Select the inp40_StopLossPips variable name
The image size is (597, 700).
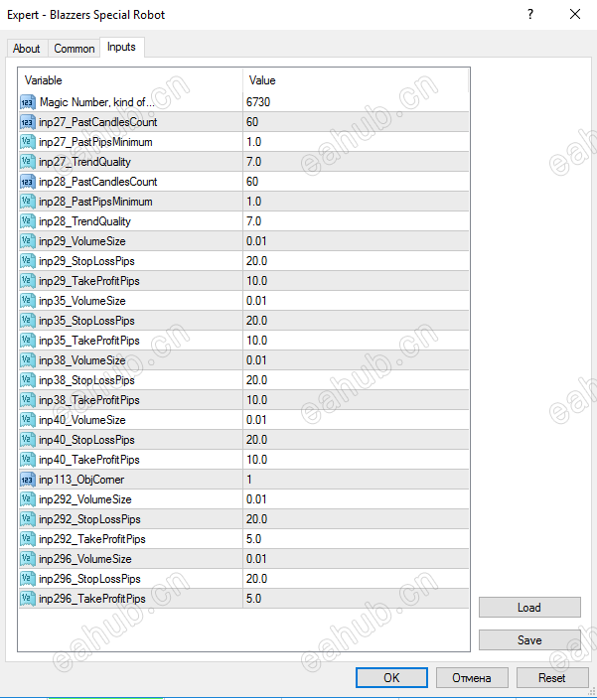86,440
